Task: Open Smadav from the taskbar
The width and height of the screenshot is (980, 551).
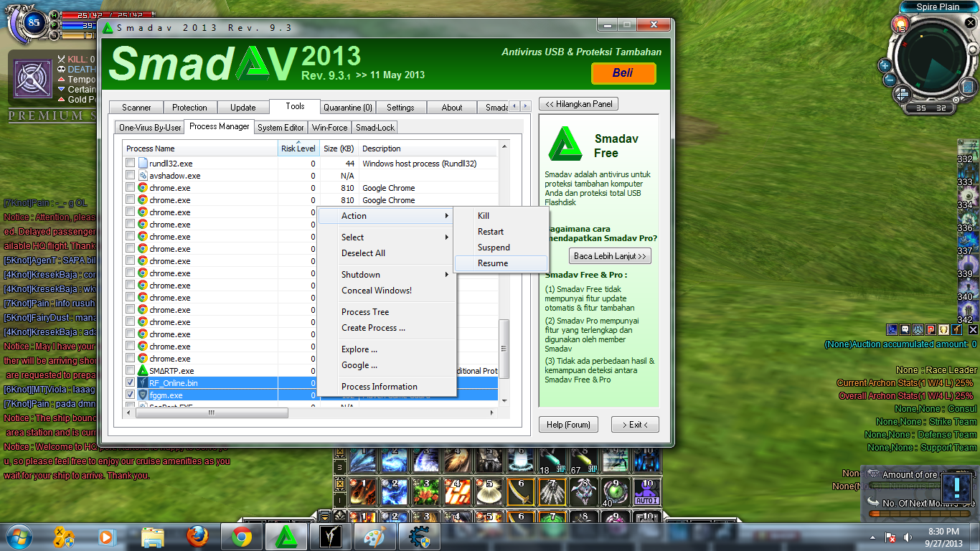Action: pos(286,535)
